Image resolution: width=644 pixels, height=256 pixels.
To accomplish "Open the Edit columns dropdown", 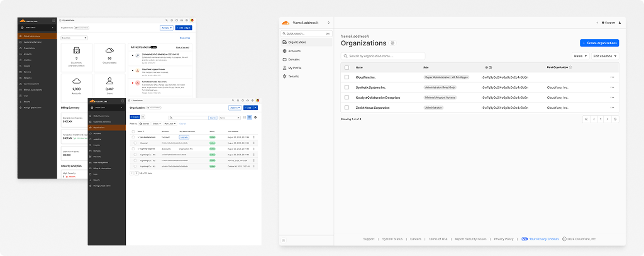I will click(605, 56).
